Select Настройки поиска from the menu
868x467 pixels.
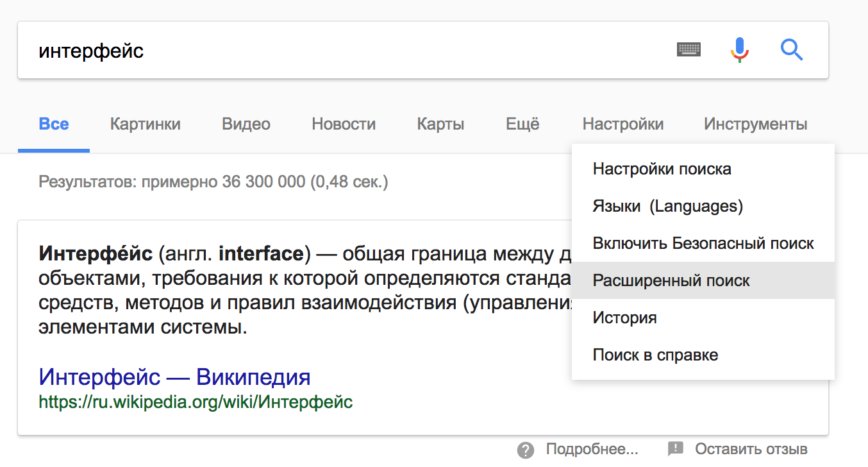pyautogui.click(x=662, y=169)
